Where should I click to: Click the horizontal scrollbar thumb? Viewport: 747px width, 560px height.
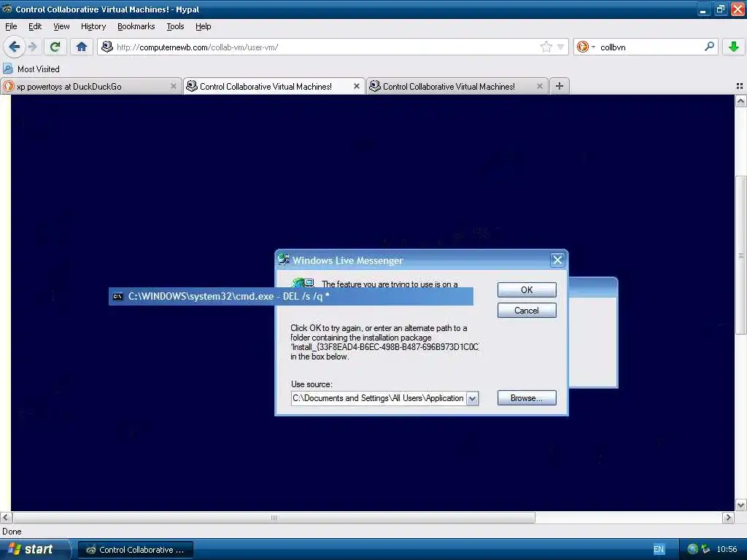274,518
